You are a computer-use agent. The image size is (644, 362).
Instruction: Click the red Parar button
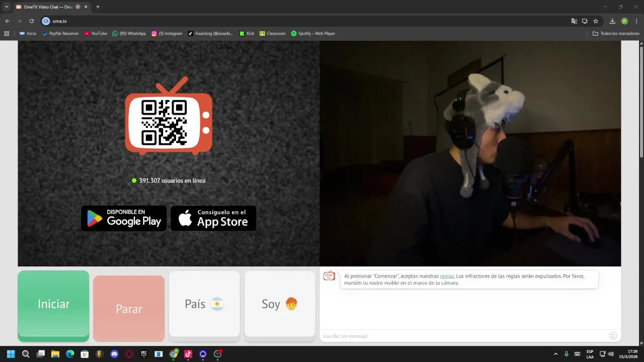click(129, 308)
